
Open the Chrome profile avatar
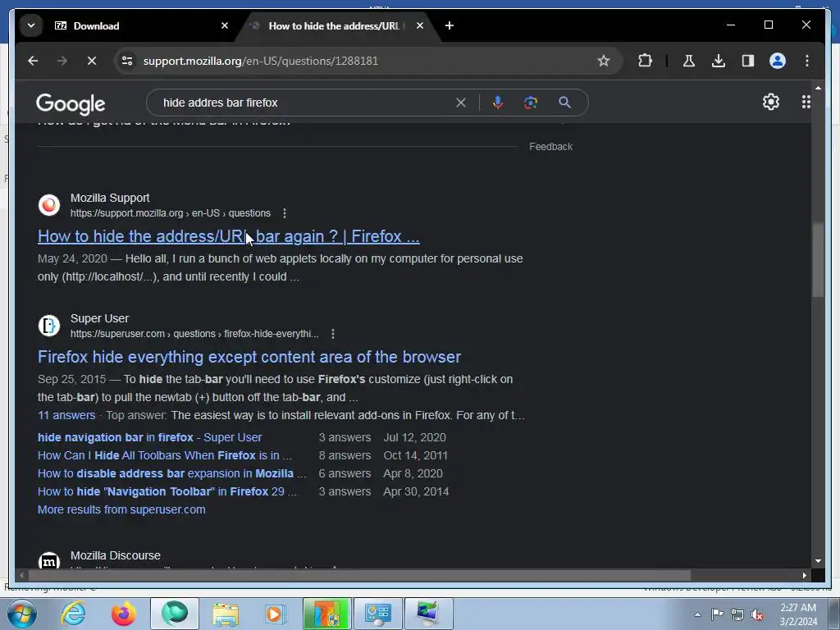pyautogui.click(x=778, y=61)
